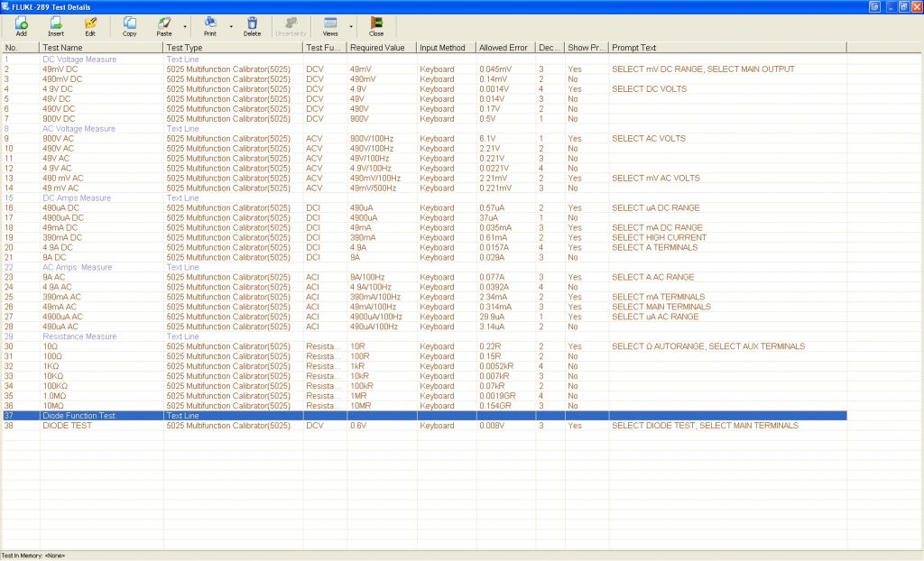The width and height of the screenshot is (924, 561).
Task: Open the Views dropdown arrow
Action: click(x=352, y=26)
